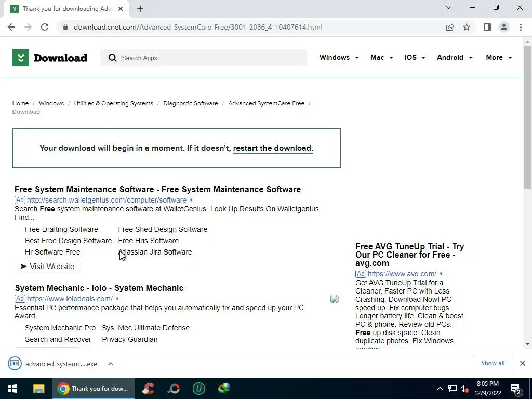Open the Chrome profile avatar

click(x=504, y=27)
